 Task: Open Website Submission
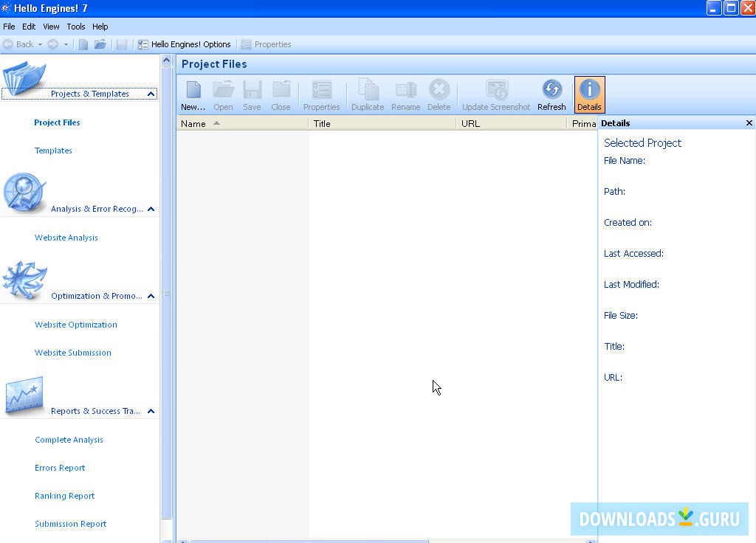coord(73,353)
